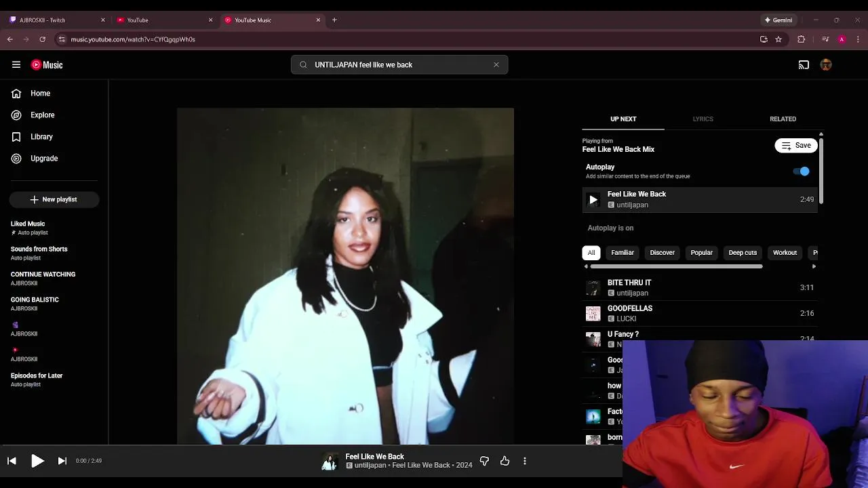
Task: Click the YouTube Music logo
Action: (x=47, y=64)
